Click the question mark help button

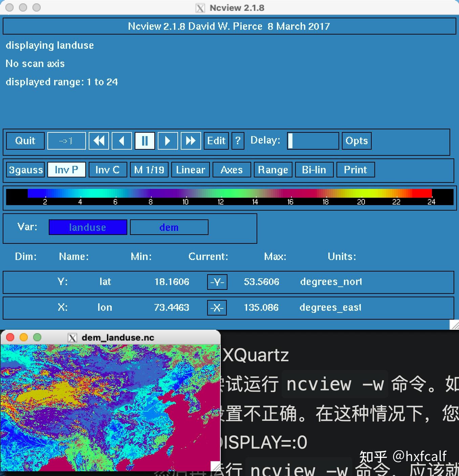click(238, 140)
